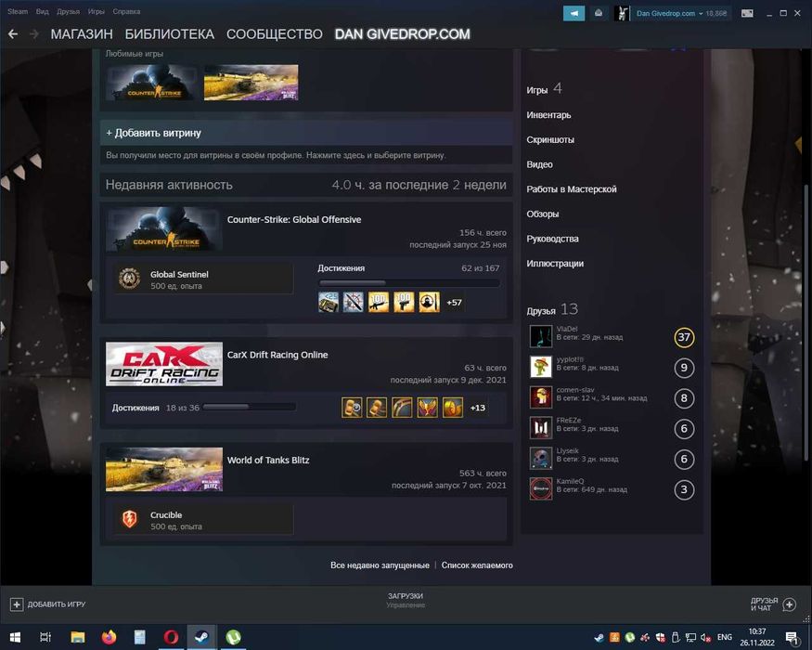The width and height of the screenshot is (812, 650).
Task: Open the CarX Drift Racing Online title
Action: point(277,355)
